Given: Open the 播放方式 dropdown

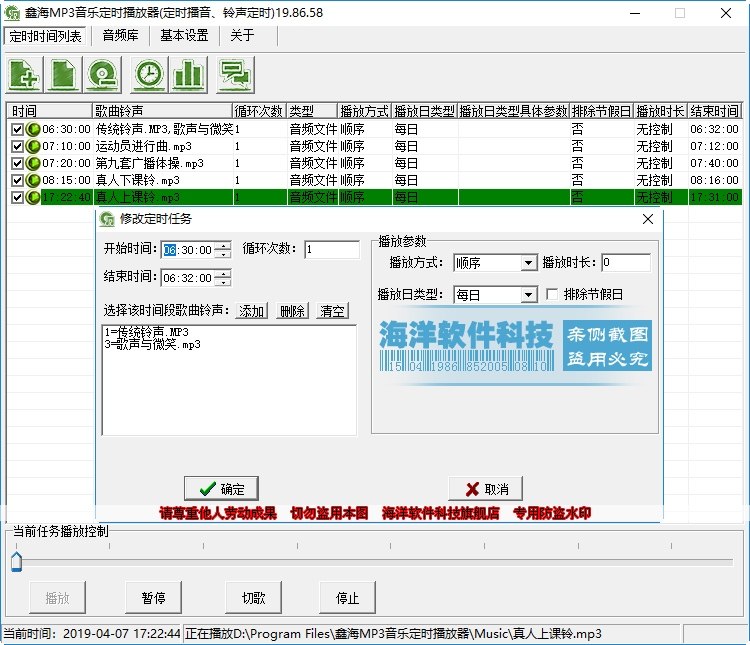Looking at the screenshot, I should click(528, 263).
